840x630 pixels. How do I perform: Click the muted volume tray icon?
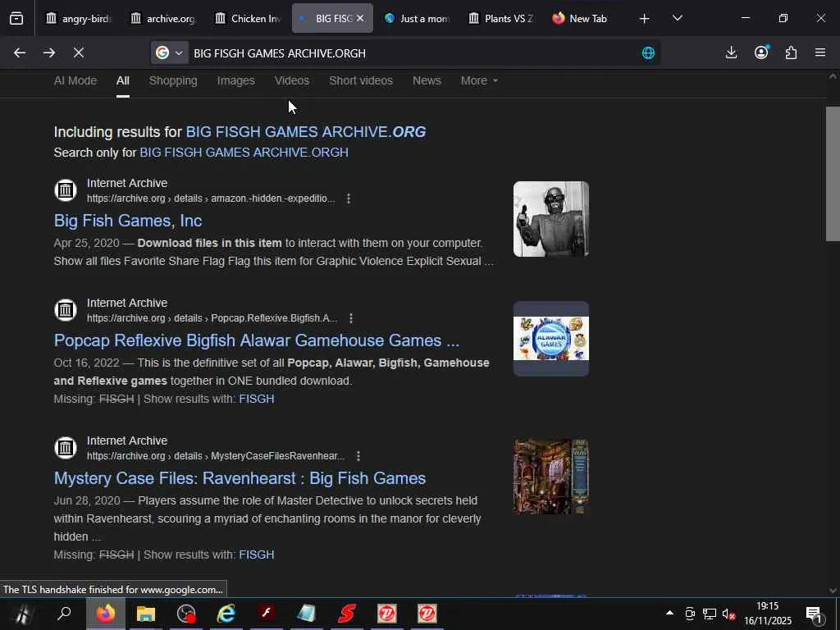point(728,614)
